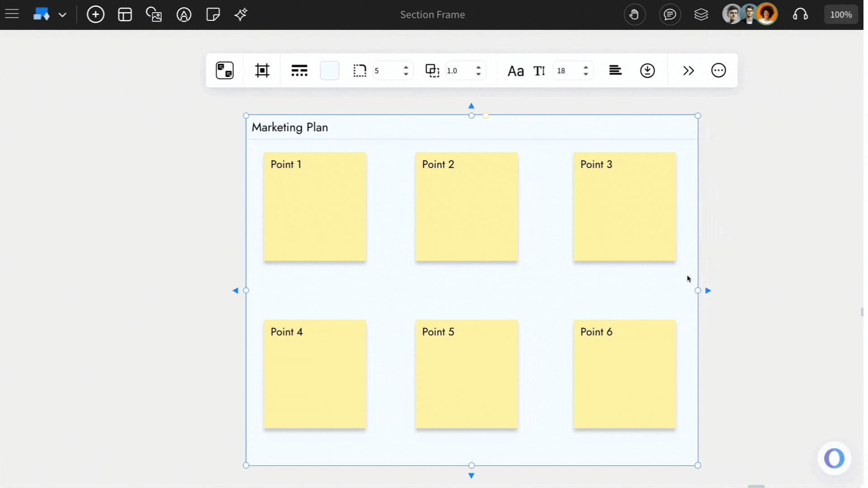Open the templates picker in the toolbar

click(x=125, y=14)
